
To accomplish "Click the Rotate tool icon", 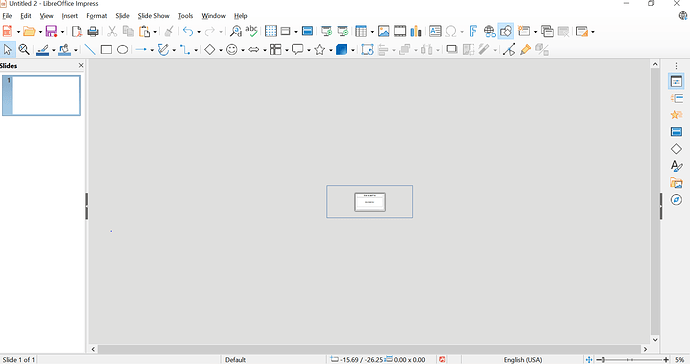I will click(367, 50).
